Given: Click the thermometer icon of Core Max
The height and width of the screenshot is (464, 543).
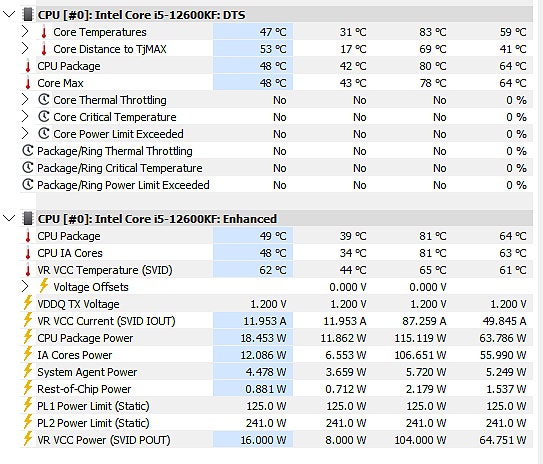Looking at the screenshot, I should pos(28,83).
